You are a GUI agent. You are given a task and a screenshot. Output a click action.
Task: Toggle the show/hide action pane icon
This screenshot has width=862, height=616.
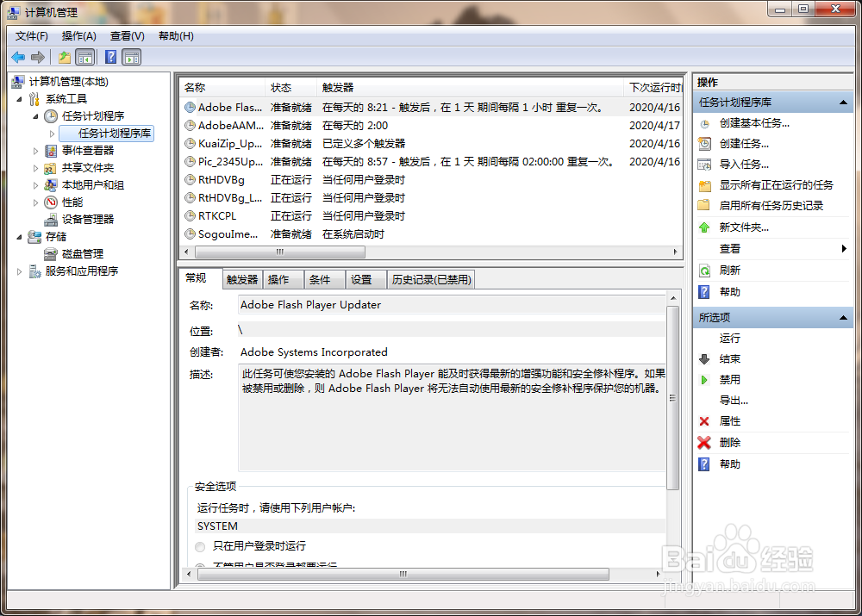click(x=132, y=57)
